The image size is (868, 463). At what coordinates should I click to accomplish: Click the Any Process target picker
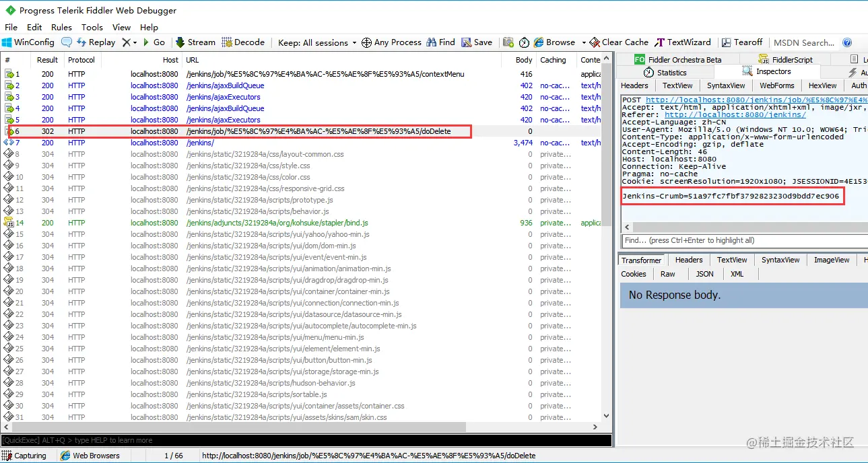tap(391, 42)
